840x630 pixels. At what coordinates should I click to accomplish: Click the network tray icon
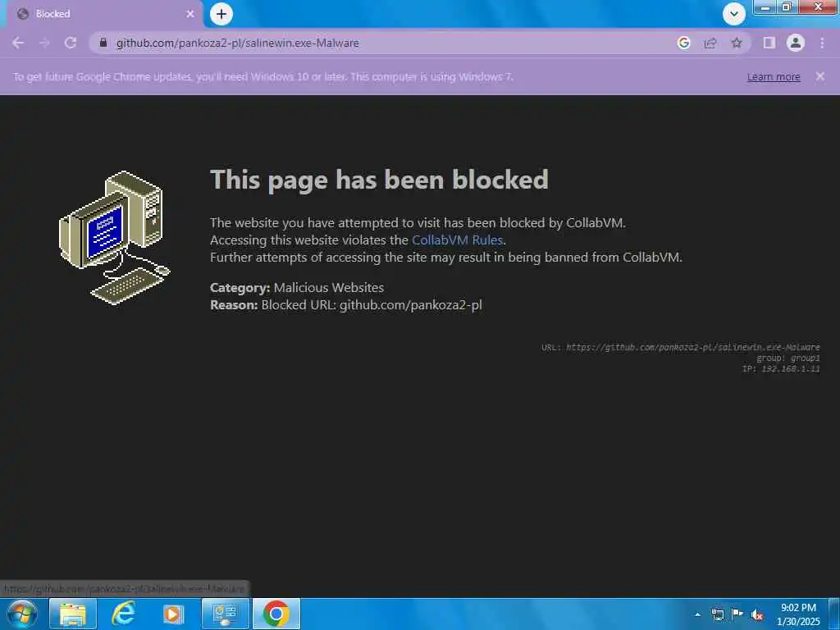tap(717, 614)
